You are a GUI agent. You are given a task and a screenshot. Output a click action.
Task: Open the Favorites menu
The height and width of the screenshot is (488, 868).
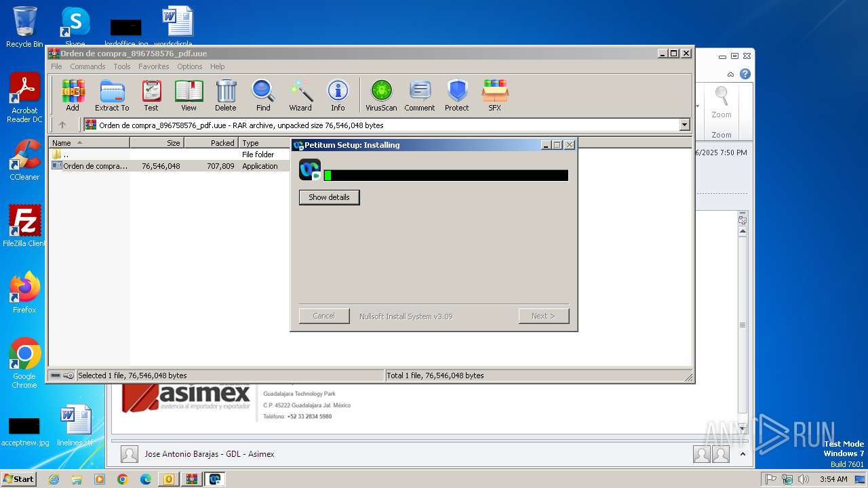point(154,66)
